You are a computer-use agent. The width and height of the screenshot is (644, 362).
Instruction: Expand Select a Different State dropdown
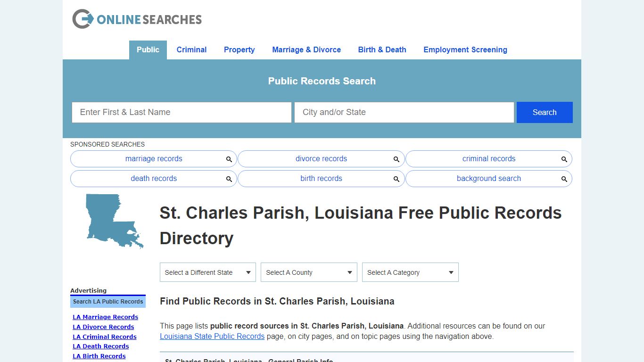pos(208,272)
